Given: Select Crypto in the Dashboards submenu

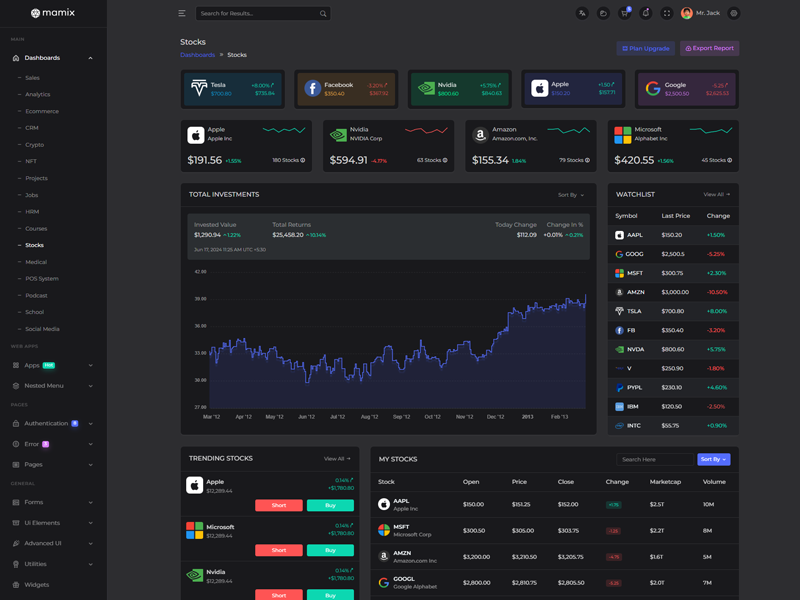Looking at the screenshot, I should coord(34,145).
